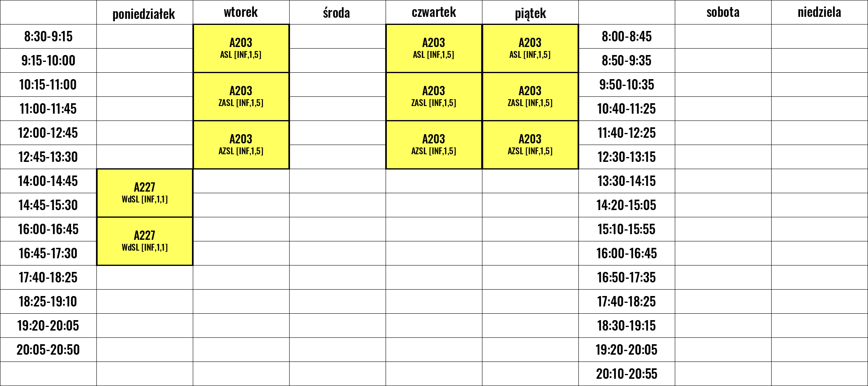Click the weekend 13:30-14:15 time label
Image resolution: width=868 pixels, height=386 pixels.
pyautogui.click(x=627, y=181)
